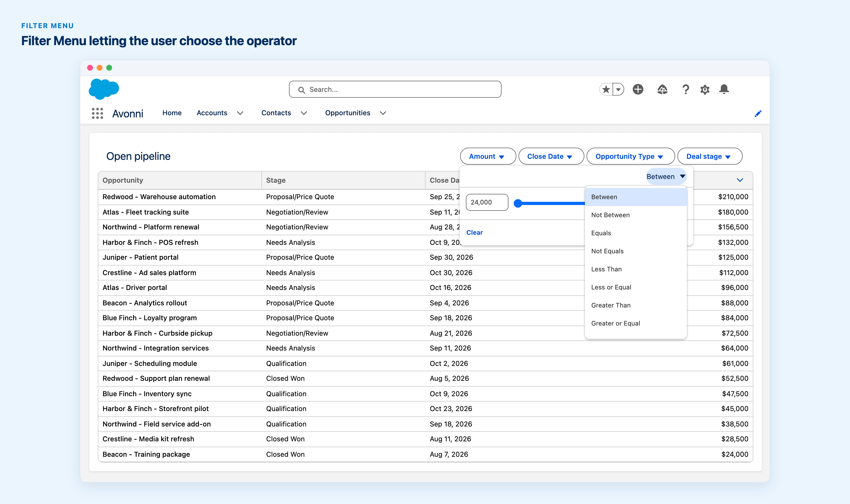
Task: Click the Stage column header
Action: coord(343,180)
